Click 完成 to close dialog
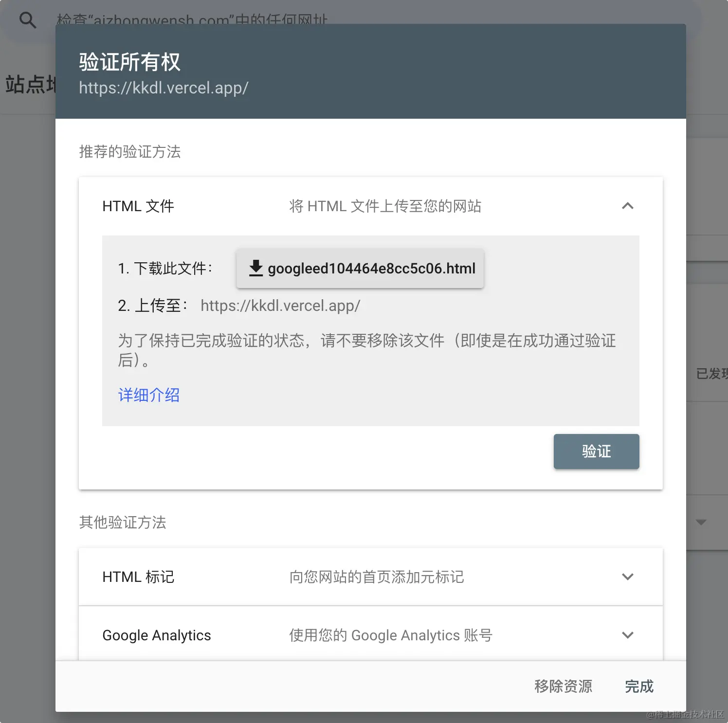The width and height of the screenshot is (728, 723). (639, 686)
